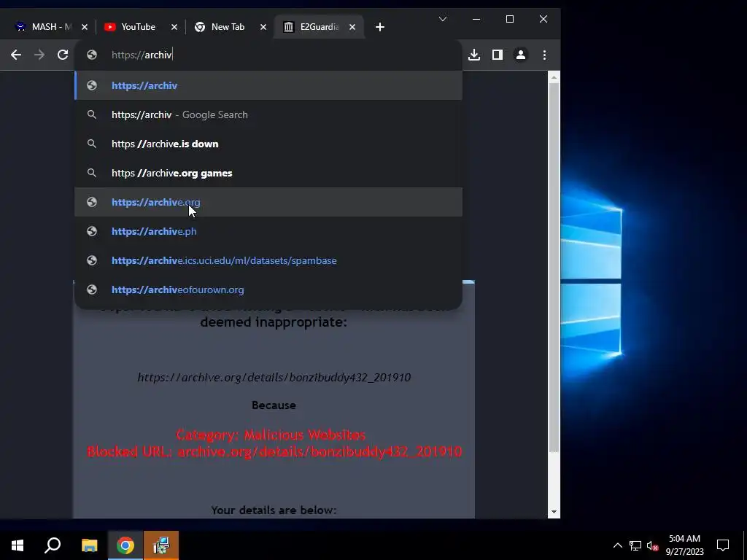Close the YouTube tab
Screen dimensions: 747x560
(174, 27)
